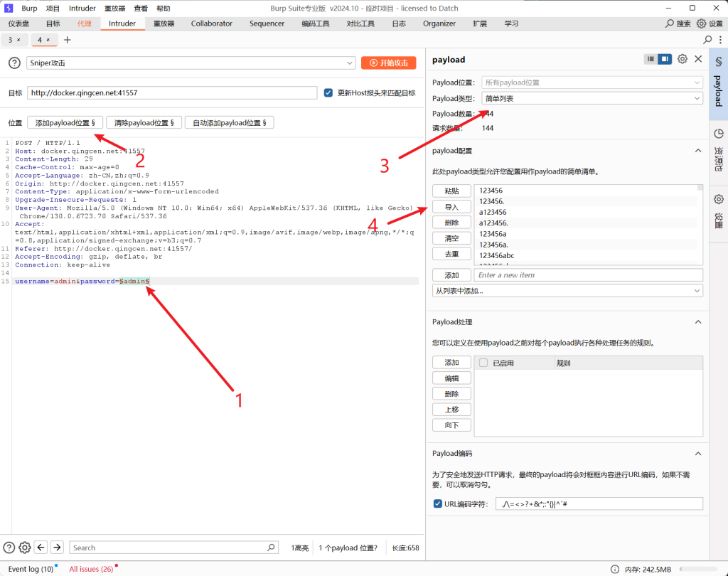Viewport: 728px width, 576px height.
Task: Open the sidebar 设置 gear icon
Action: (x=718, y=199)
